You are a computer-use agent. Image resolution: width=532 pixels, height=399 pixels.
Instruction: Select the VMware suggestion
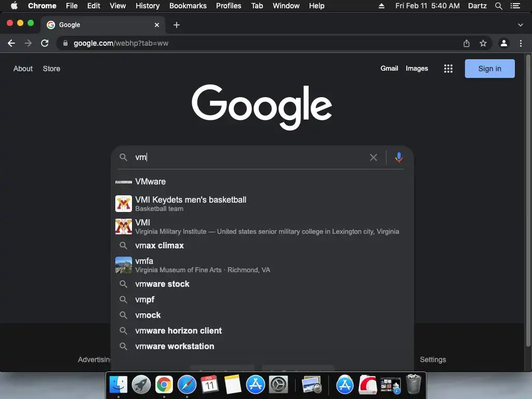262,181
